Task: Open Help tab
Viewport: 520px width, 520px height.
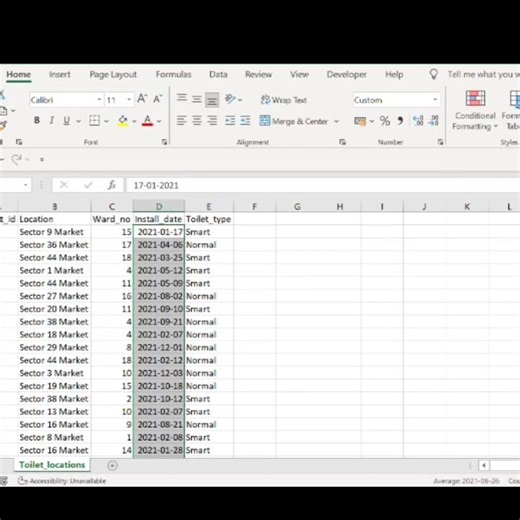Action: click(394, 74)
